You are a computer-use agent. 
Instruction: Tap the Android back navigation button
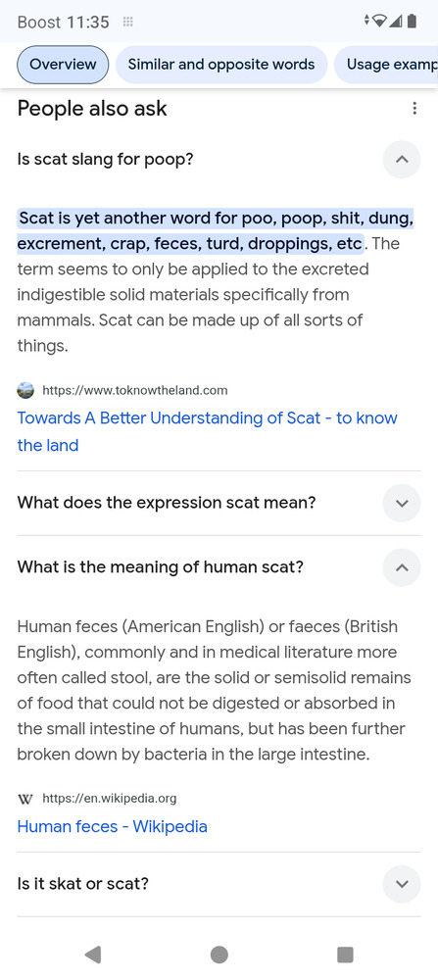pos(93,955)
